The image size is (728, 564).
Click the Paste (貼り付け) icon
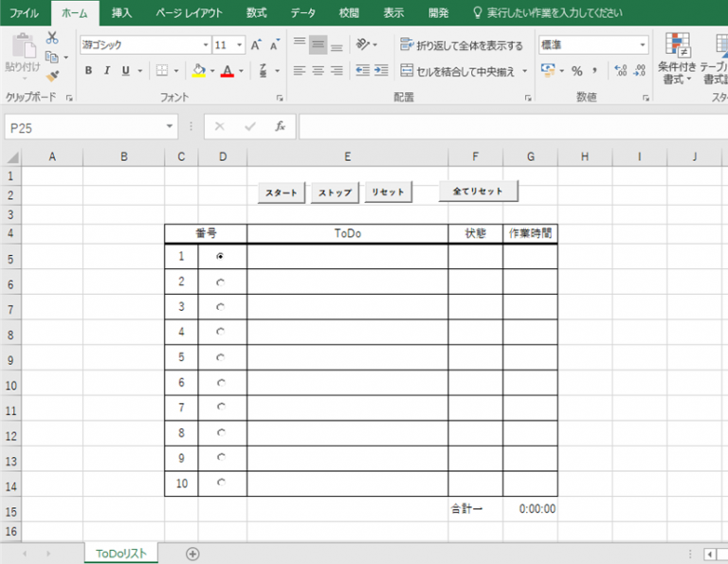(x=23, y=52)
